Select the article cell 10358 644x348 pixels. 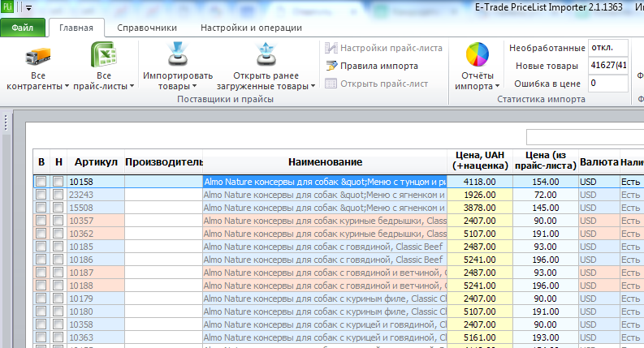[x=96, y=324]
